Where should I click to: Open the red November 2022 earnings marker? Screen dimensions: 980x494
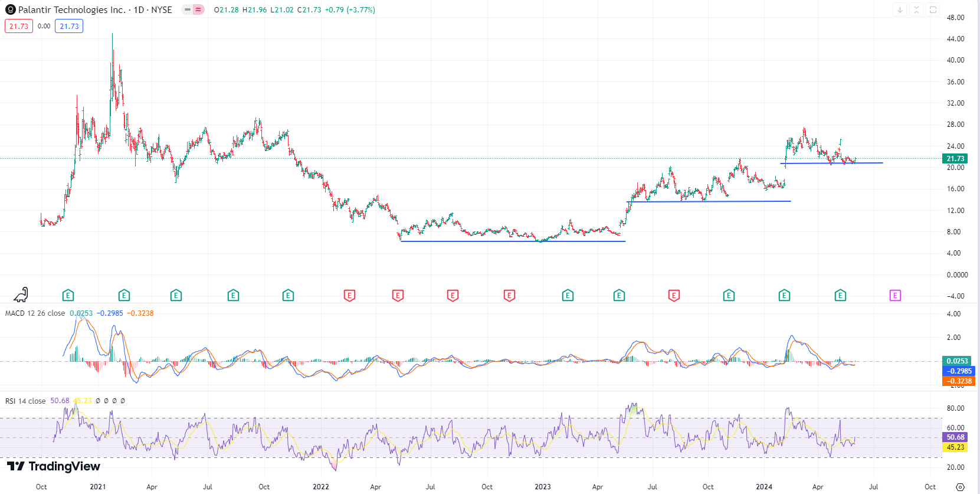pyautogui.click(x=509, y=295)
